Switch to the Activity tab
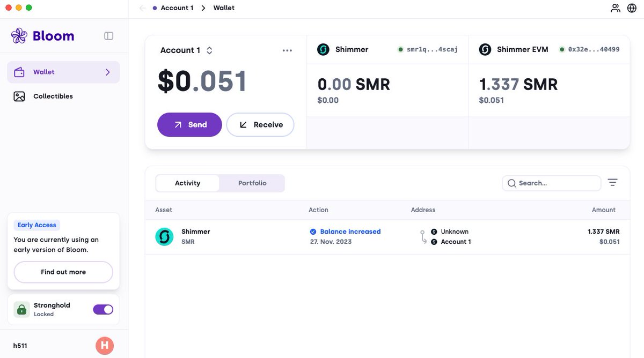 point(187,183)
